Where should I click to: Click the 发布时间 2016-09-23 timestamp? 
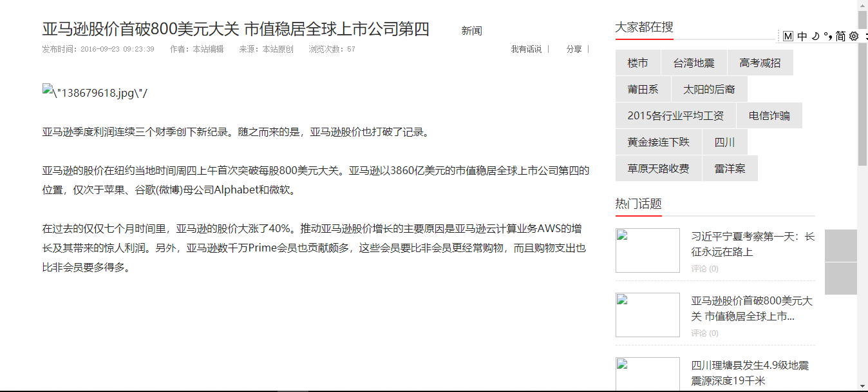98,49
